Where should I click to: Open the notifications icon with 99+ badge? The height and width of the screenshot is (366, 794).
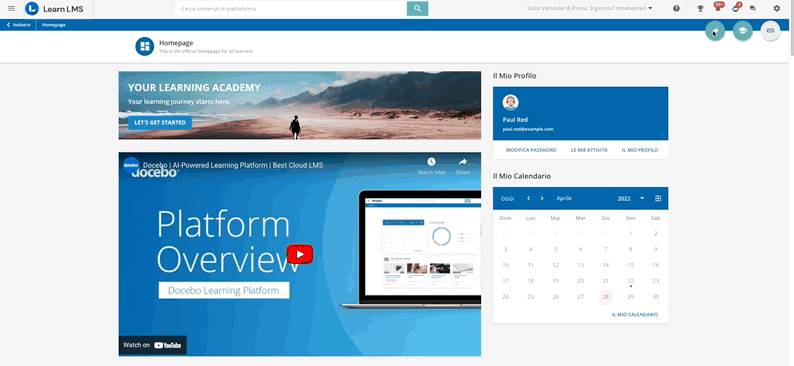point(718,8)
